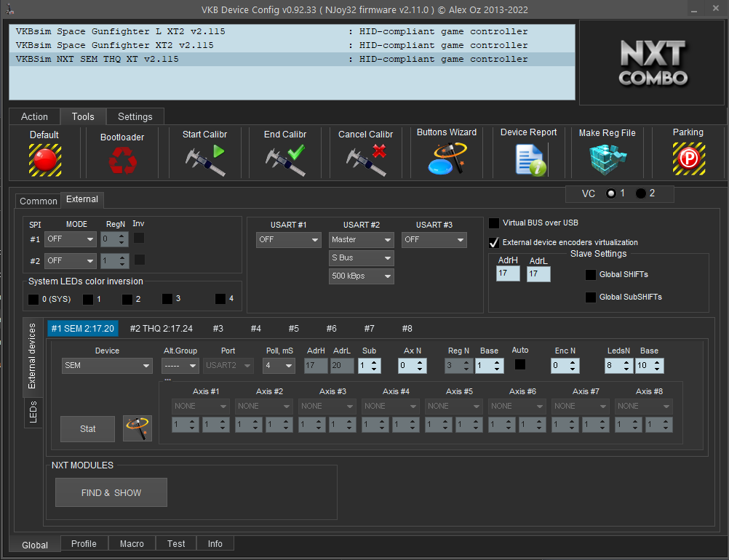Select VKBsim Space Gunfighter L XT2 device
This screenshot has height=560, width=729.
click(292, 31)
